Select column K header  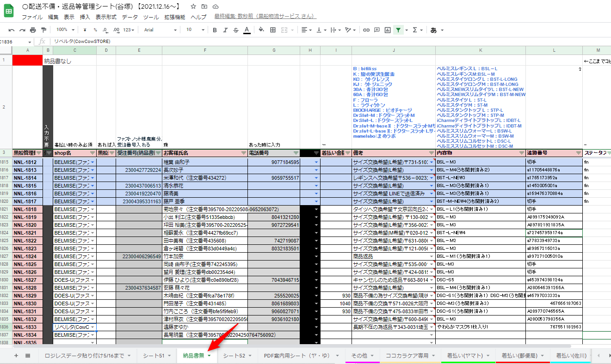click(x=481, y=50)
